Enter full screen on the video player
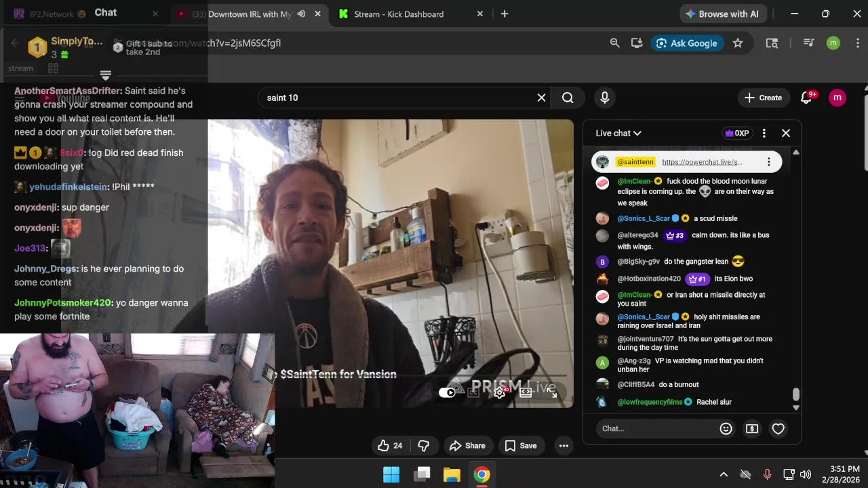 coord(552,392)
